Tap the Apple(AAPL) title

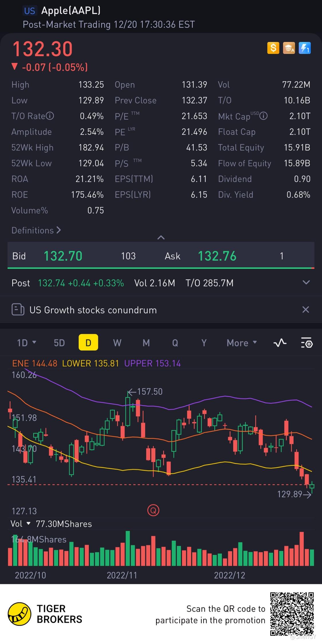click(71, 10)
